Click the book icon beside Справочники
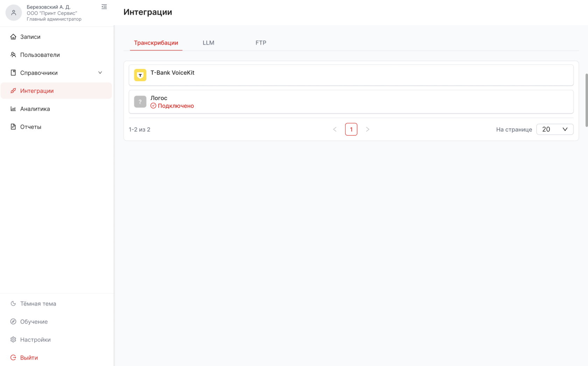 pos(13,73)
